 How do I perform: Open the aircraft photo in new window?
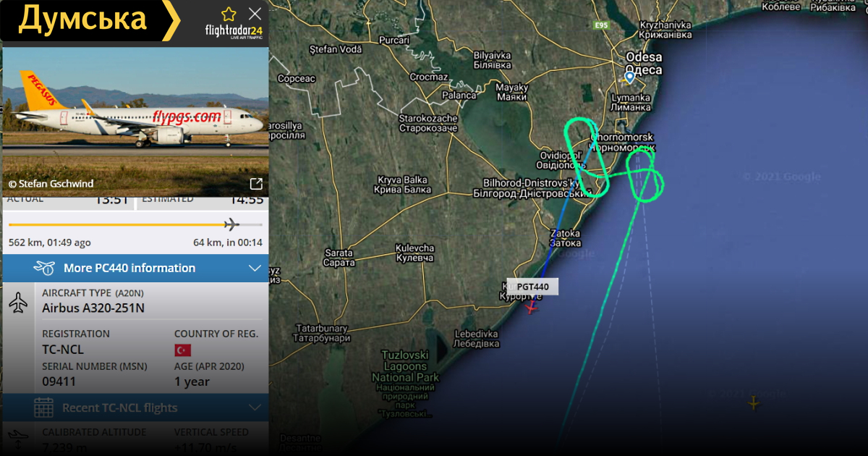click(x=256, y=184)
